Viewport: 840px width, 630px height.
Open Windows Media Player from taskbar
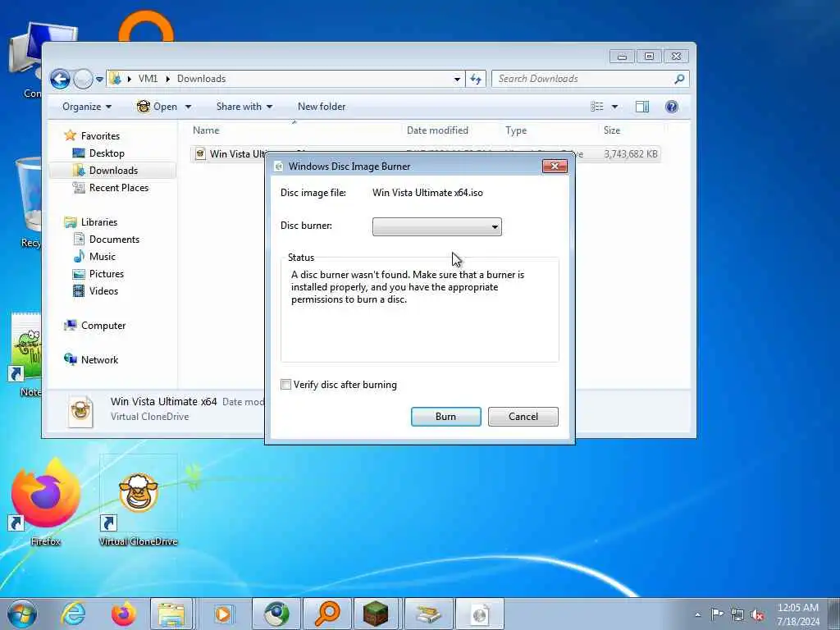tap(223, 614)
